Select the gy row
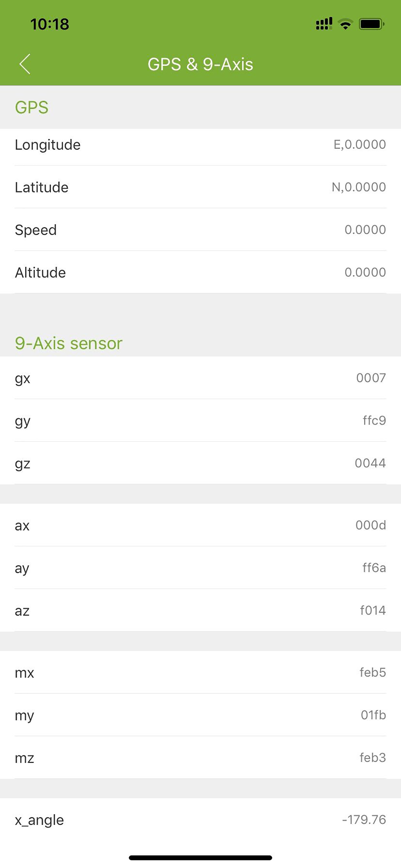Viewport: 401px width, 868px height. pos(200,420)
